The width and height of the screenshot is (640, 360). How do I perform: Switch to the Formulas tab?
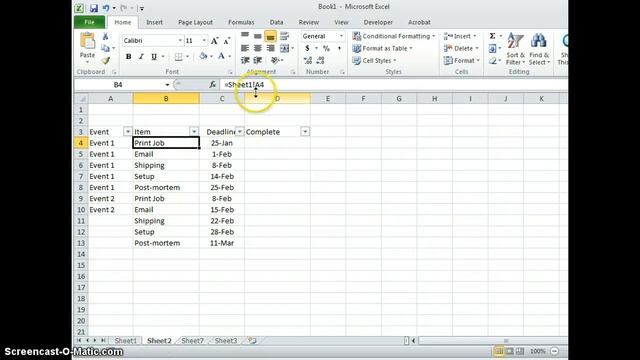point(241,22)
